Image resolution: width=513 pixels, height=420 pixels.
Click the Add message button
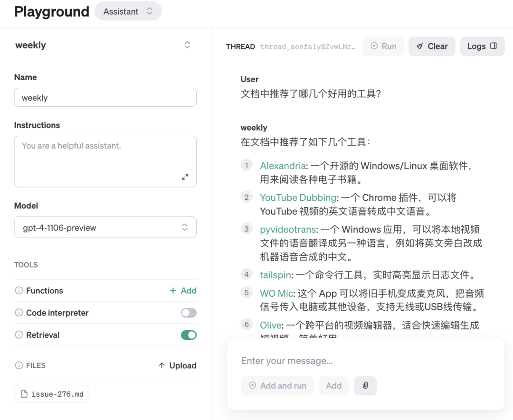pyautogui.click(x=334, y=386)
